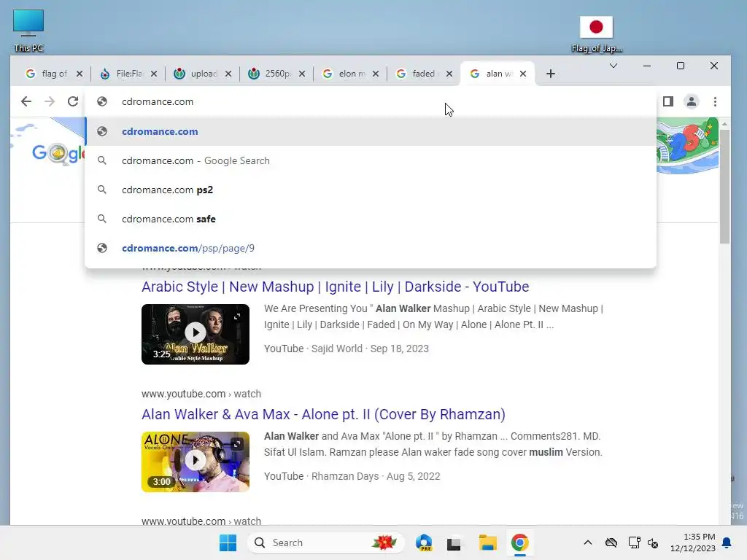Open Microsoft Edge PRE from taskbar
This screenshot has height=560, width=747.
pyautogui.click(x=424, y=542)
